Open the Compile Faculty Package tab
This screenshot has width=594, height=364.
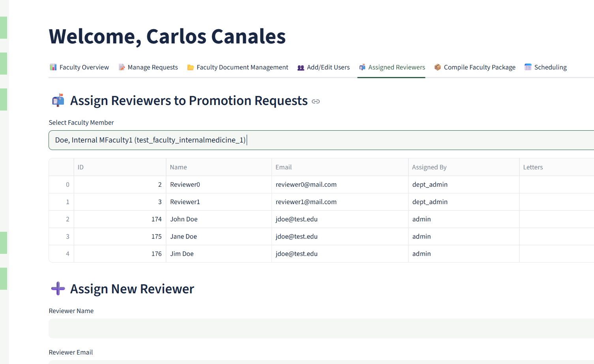pos(479,67)
